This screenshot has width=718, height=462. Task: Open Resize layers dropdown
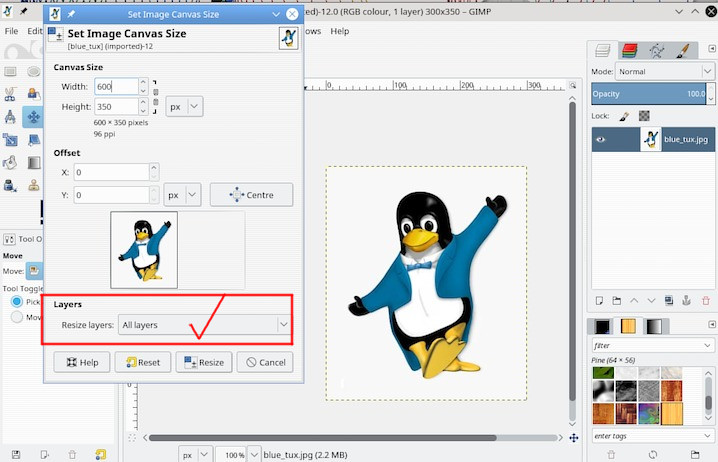click(205, 325)
